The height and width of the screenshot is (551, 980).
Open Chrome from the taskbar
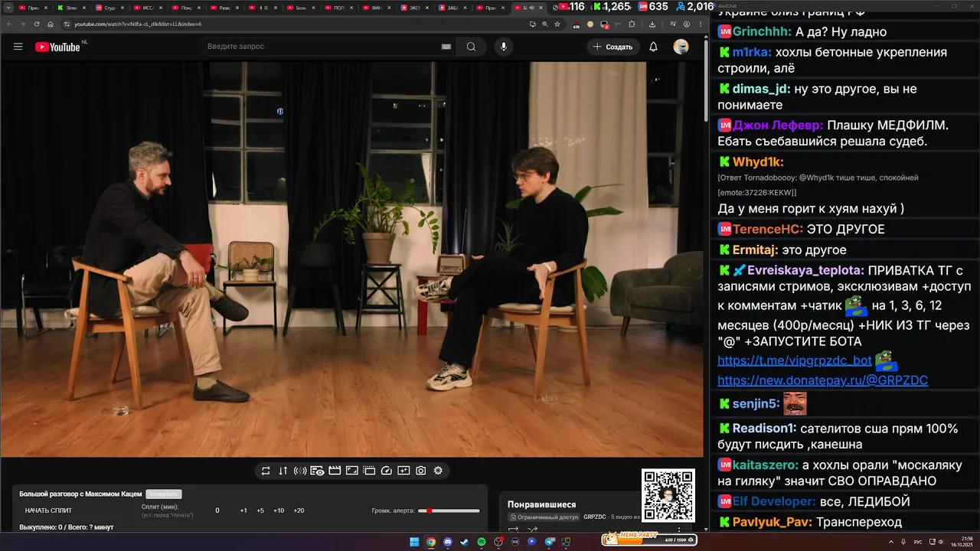pos(431,542)
